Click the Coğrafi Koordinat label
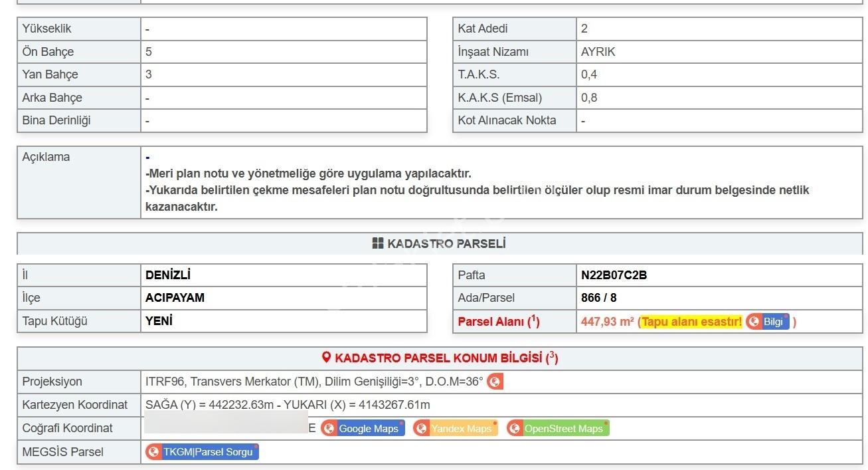Viewport: 868px width, 470px height. (68, 428)
